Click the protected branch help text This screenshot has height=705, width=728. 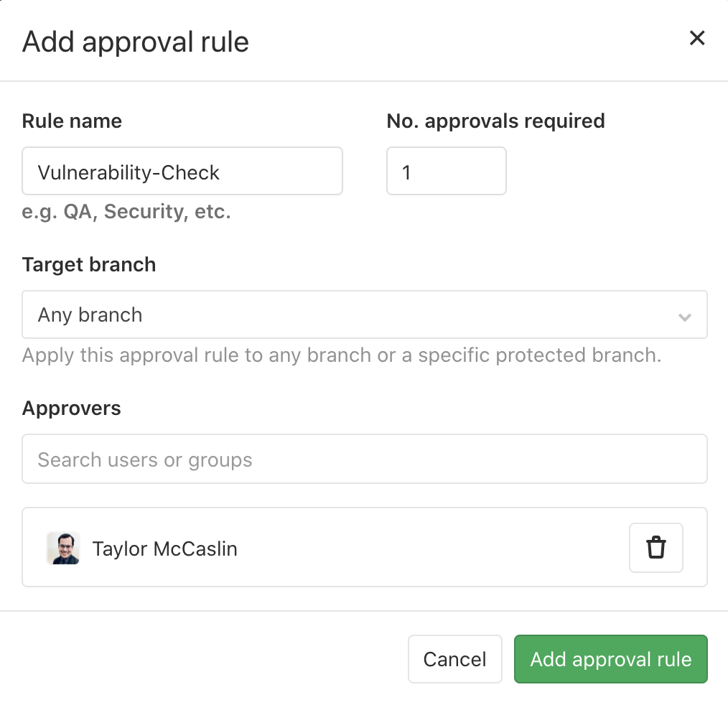(341, 355)
